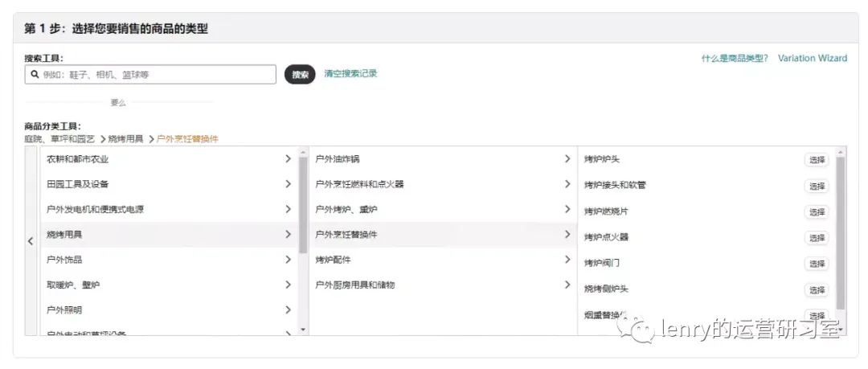Select 烤炉配件 row text
Screen dimensions: 868x369
coord(333,260)
